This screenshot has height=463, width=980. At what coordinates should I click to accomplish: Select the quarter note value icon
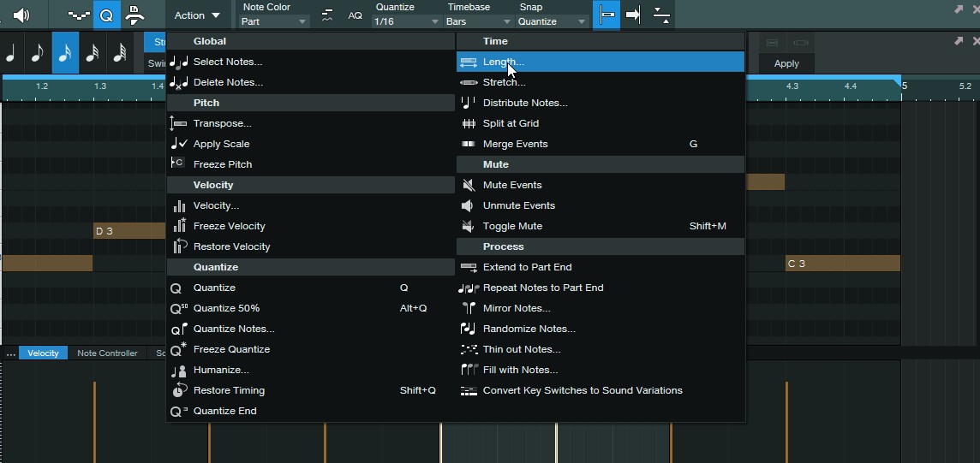11,53
